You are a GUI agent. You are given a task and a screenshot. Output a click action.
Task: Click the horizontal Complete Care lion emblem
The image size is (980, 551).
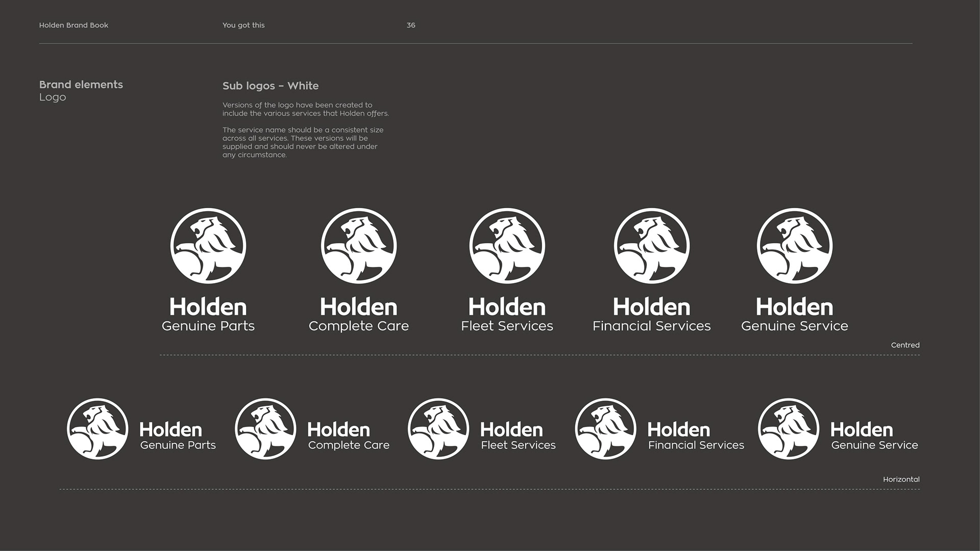click(x=265, y=429)
